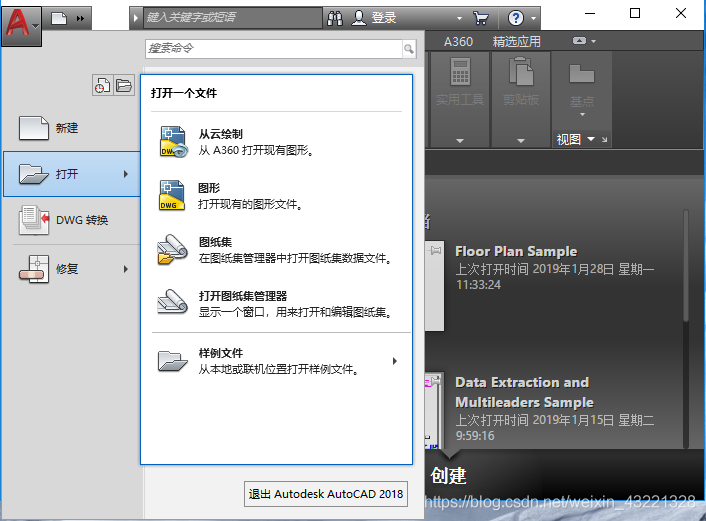
Task: Expand the 样例文件 submenu arrow
Action: (395, 361)
